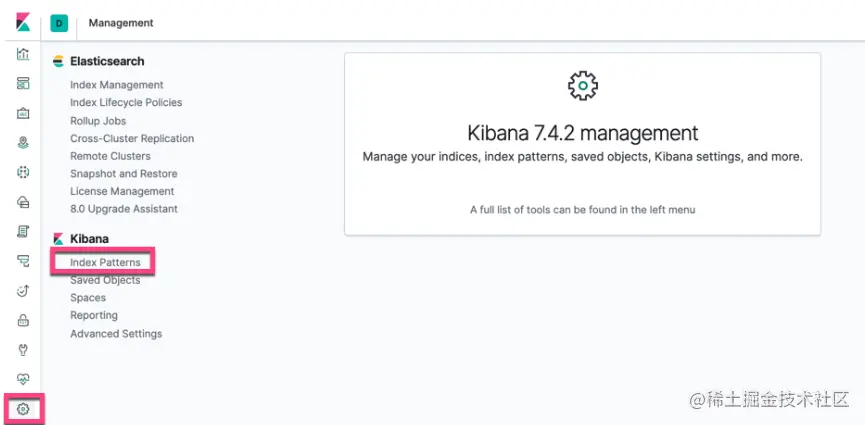Open Remote Clusters
The height and width of the screenshot is (425, 865).
tap(110, 156)
